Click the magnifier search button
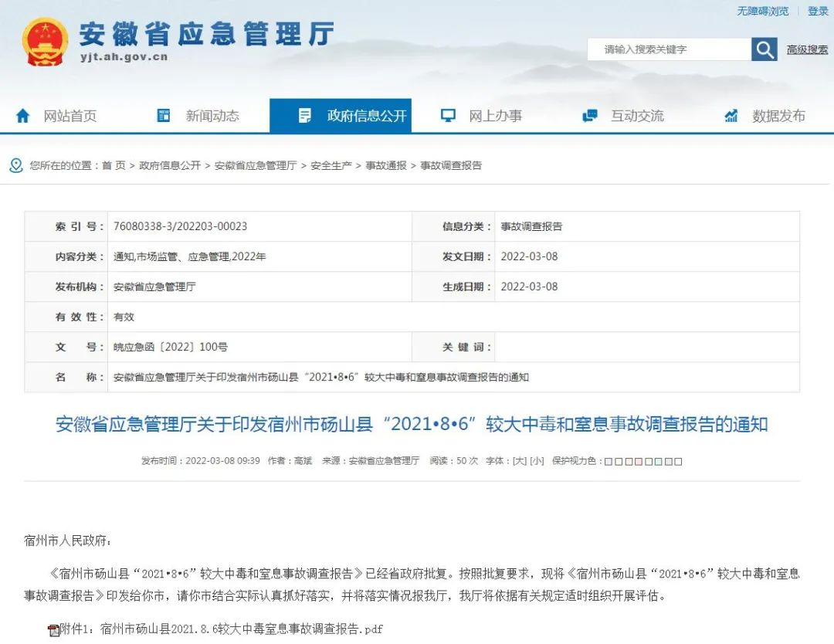The image size is (834, 644). pyautogui.click(x=764, y=49)
